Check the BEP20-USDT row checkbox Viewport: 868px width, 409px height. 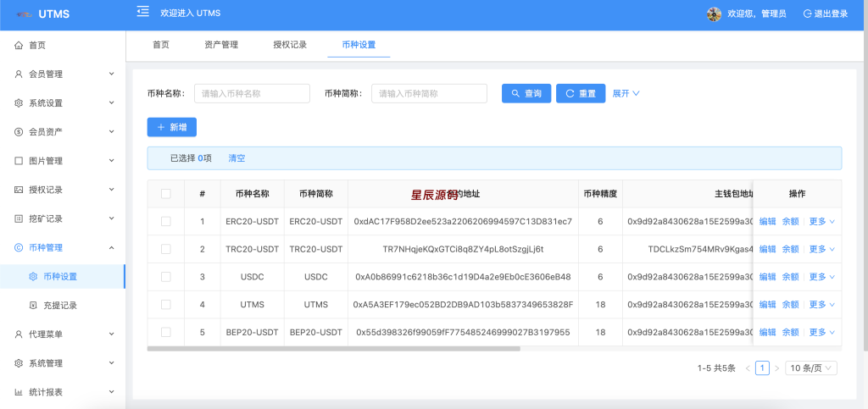166,332
